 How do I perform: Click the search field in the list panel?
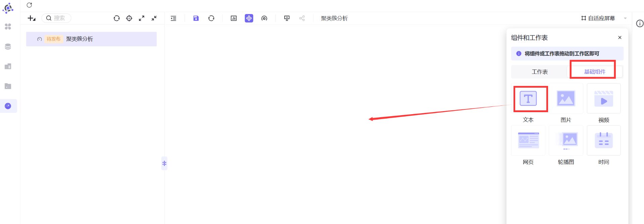click(x=56, y=18)
